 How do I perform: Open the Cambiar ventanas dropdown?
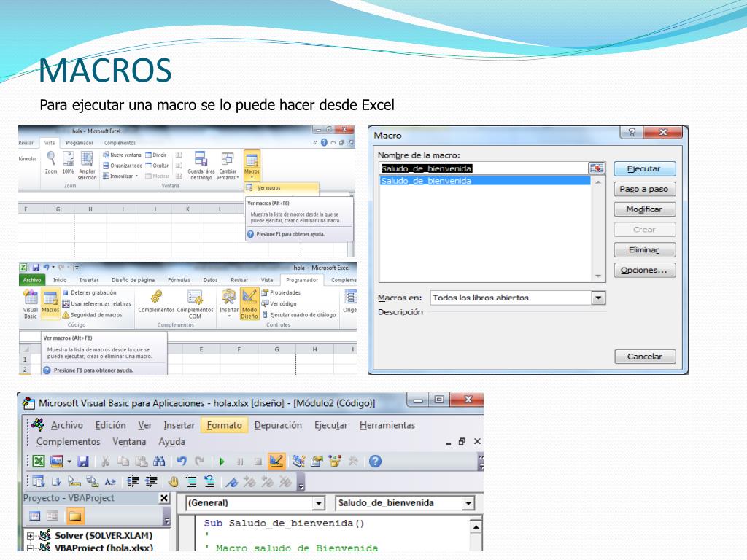pyautogui.click(x=228, y=166)
